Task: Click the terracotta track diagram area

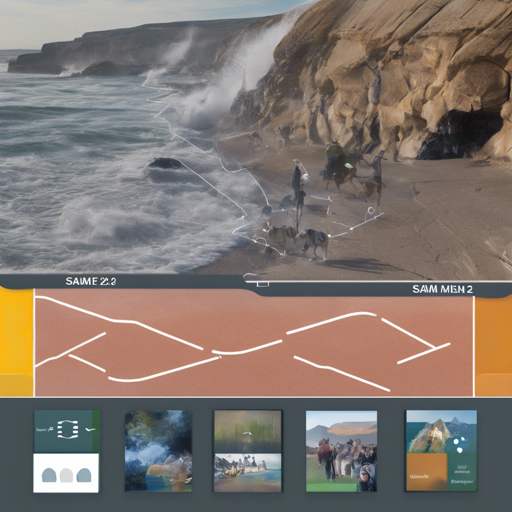Action: click(x=254, y=343)
